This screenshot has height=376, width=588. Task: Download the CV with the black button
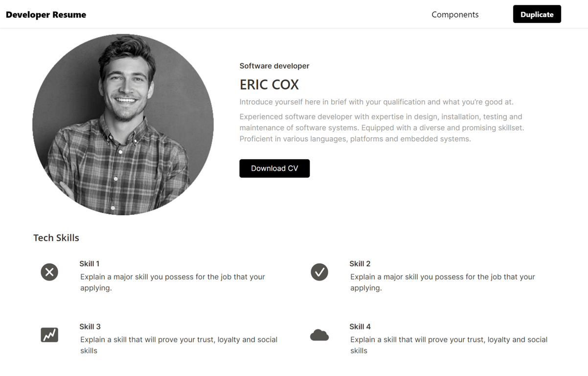[274, 168]
